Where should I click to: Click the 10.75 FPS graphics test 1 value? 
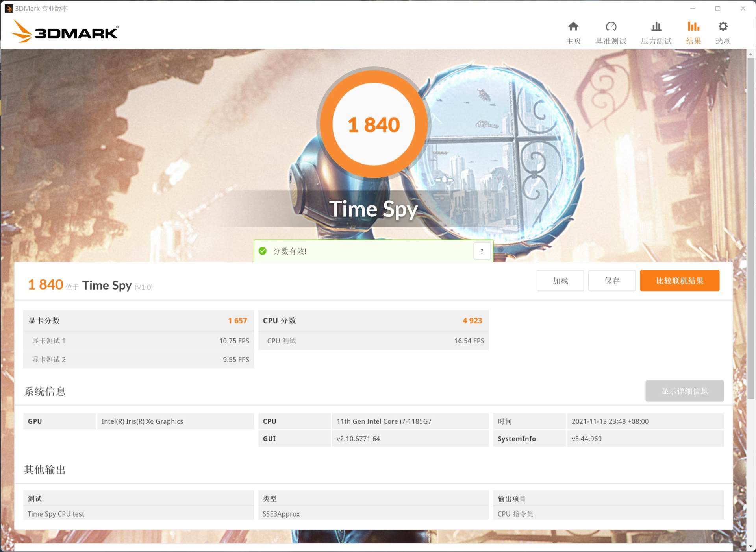click(234, 341)
